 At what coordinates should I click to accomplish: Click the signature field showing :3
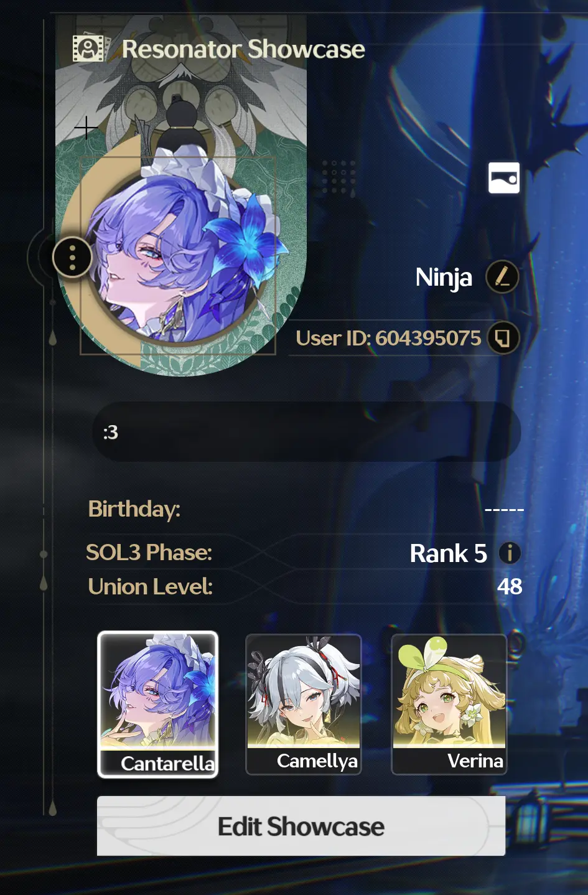(x=307, y=432)
